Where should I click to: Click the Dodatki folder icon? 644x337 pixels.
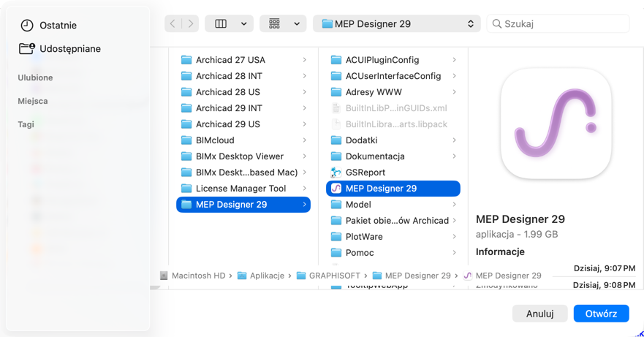(x=336, y=140)
